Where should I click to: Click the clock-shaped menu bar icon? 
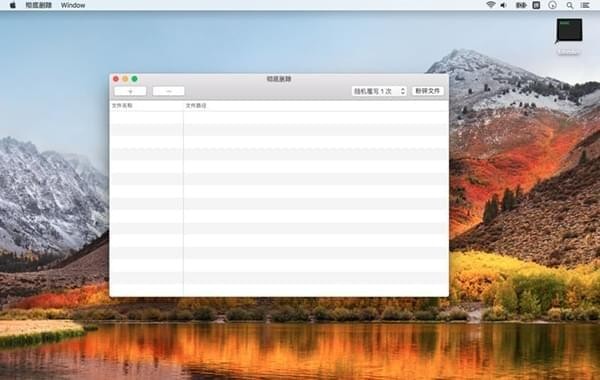coord(552,5)
